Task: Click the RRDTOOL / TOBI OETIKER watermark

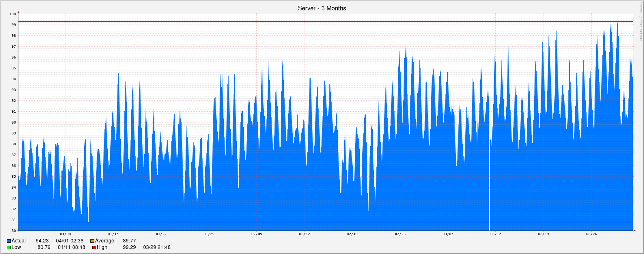Action: (x=640, y=22)
